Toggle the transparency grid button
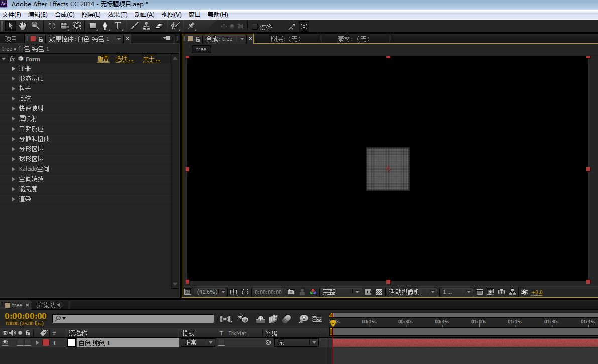Screen dimensions: 598x364 pyautogui.click(x=379, y=292)
